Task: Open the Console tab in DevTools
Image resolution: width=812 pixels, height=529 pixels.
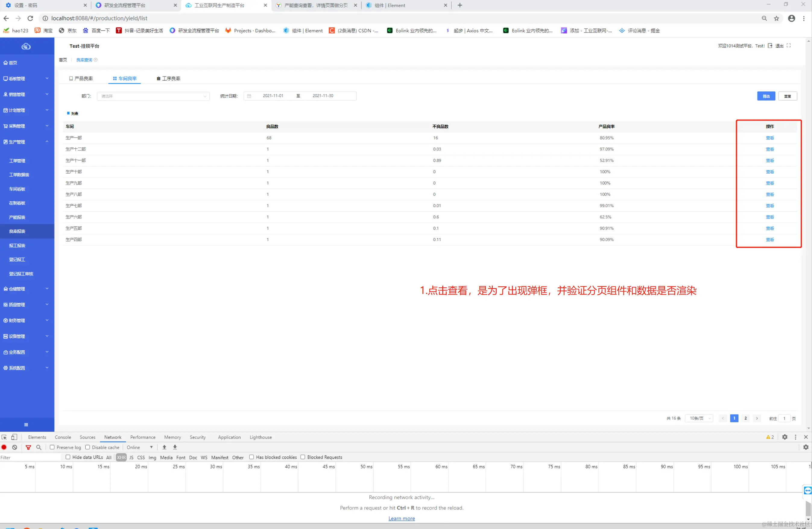Action: [63, 437]
